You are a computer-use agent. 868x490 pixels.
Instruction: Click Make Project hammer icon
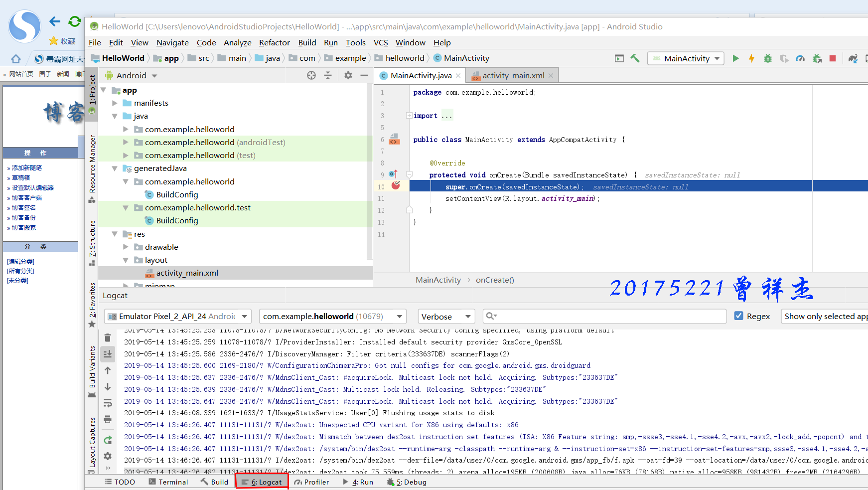(x=635, y=58)
